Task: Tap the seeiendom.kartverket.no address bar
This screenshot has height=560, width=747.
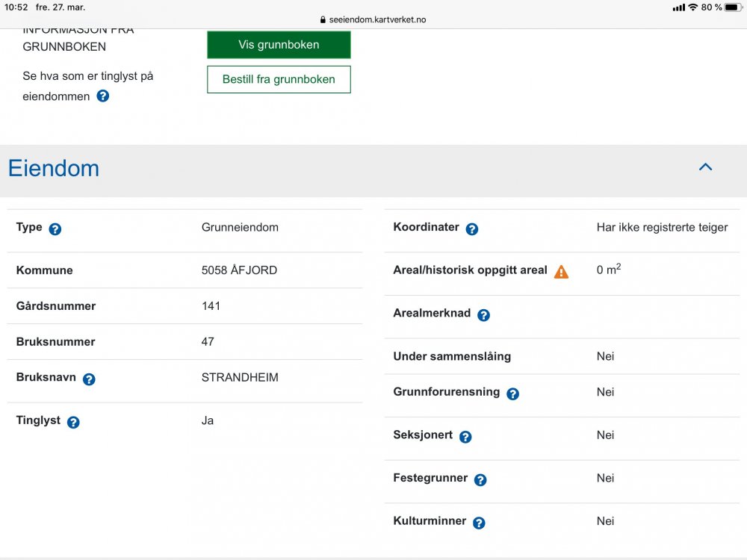Action: 373,19
